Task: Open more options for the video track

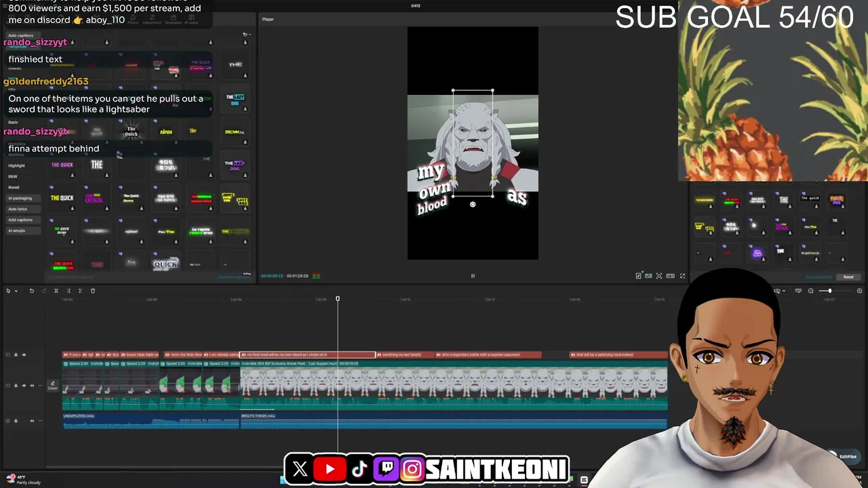Action: 40,386
